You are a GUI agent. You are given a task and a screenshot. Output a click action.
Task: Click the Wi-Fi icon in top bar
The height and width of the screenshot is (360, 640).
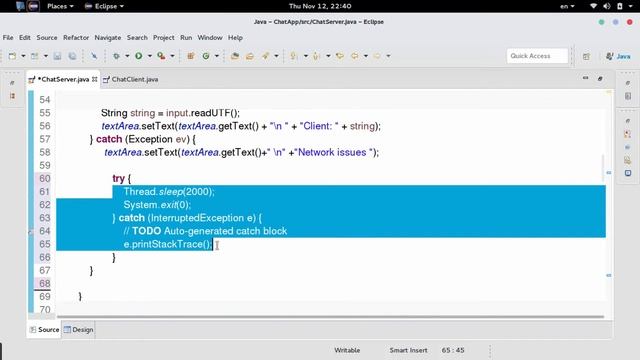point(593,6)
